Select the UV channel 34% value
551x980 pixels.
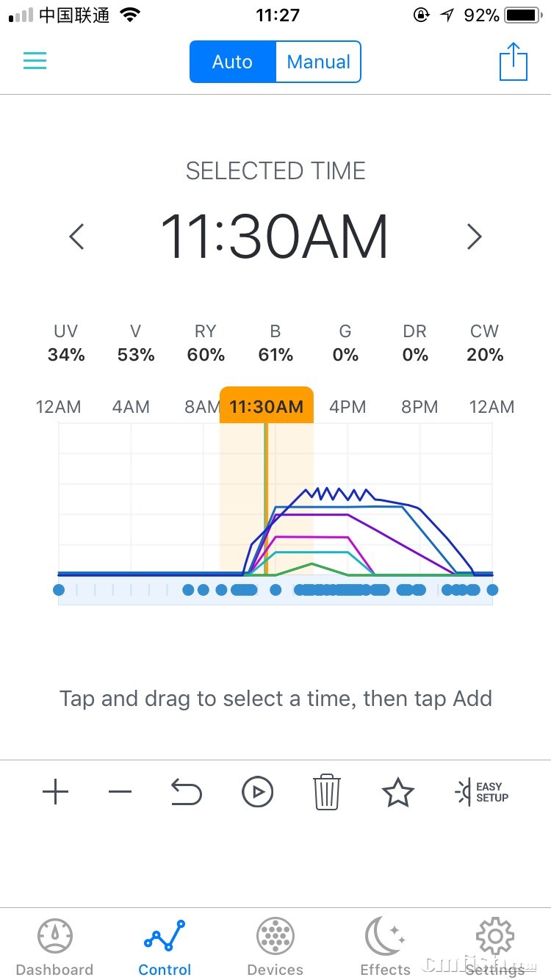point(66,355)
